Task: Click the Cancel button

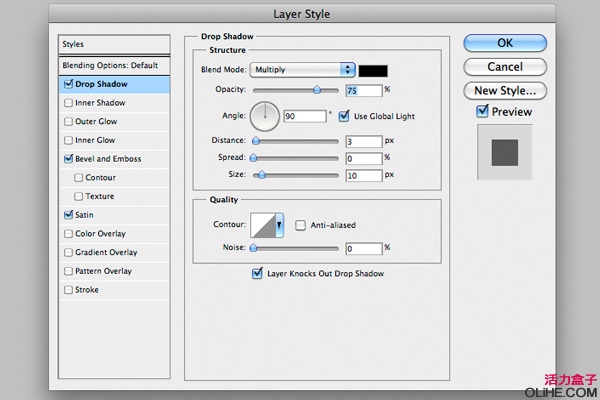Action: (x=505, y=67)
